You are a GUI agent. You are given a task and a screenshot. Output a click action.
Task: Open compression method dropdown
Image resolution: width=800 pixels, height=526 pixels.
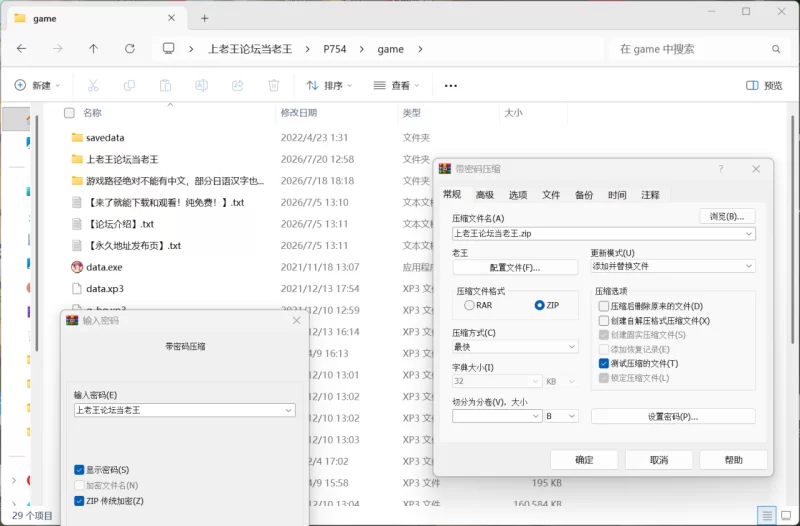572,347
